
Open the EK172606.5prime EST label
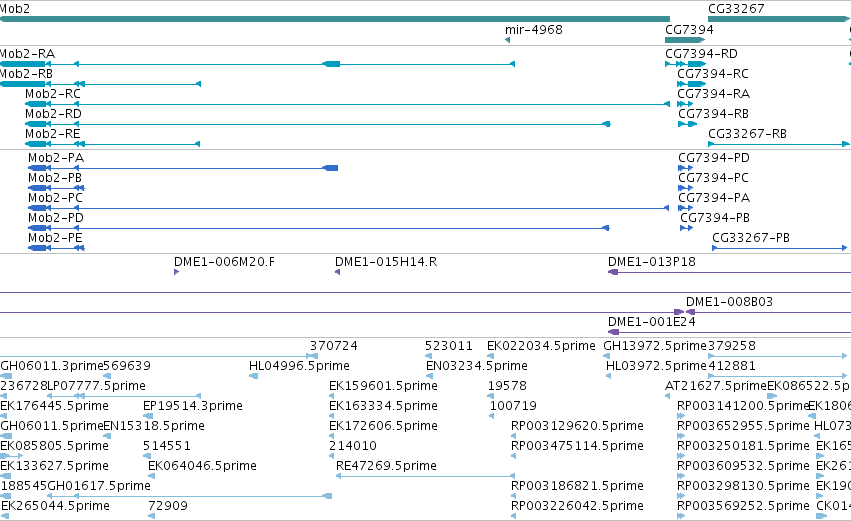tap(383, 427)
